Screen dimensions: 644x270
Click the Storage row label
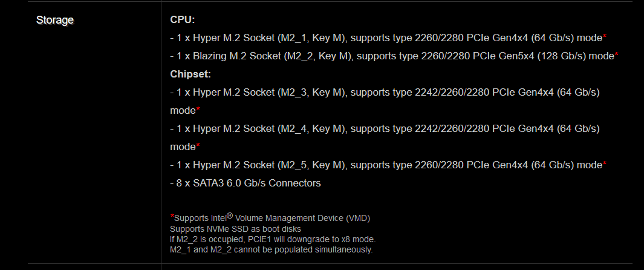(55, 20)
